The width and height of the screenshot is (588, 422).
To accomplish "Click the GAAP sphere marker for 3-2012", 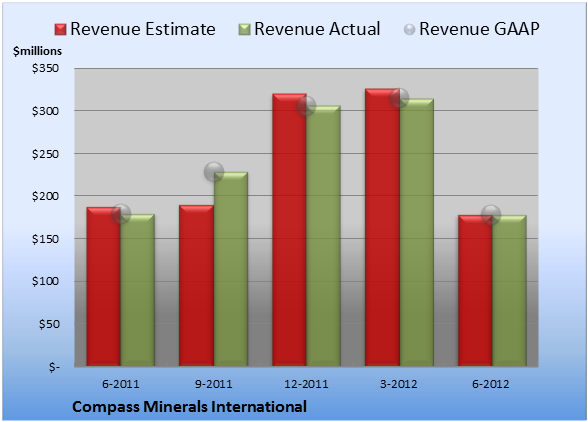I will [399, 98].
